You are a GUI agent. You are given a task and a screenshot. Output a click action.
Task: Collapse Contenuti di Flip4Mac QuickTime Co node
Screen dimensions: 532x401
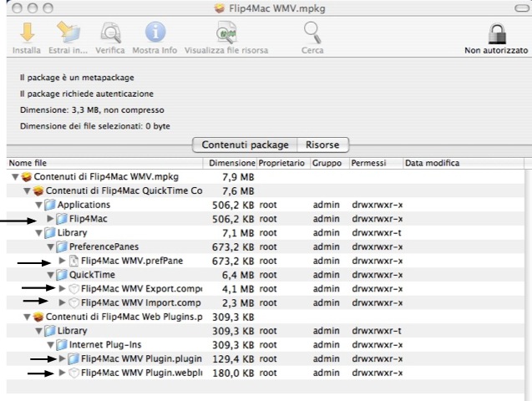click(27, 190)
